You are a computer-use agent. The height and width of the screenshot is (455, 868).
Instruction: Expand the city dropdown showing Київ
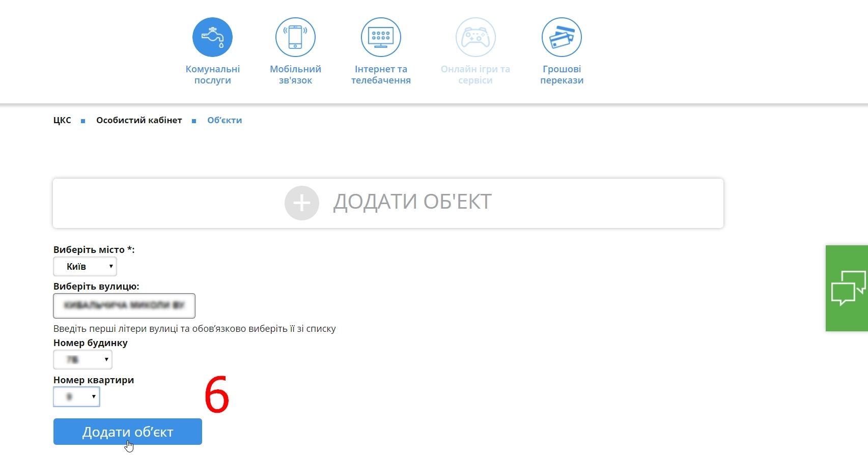click(85, 267)
